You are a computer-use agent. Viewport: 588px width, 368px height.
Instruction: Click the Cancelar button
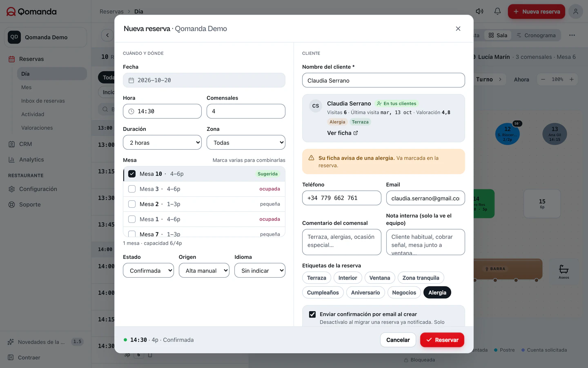(398, 340)
